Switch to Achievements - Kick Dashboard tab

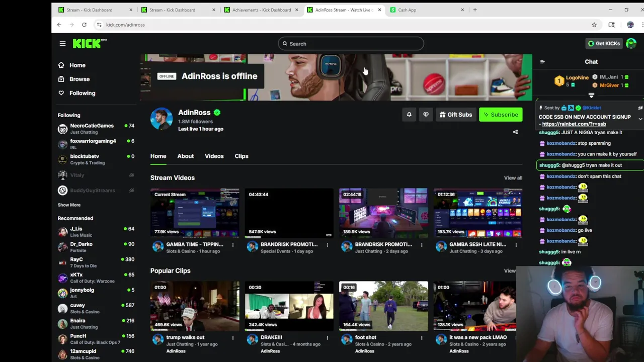pyautogui.click(x=261, y=10)
